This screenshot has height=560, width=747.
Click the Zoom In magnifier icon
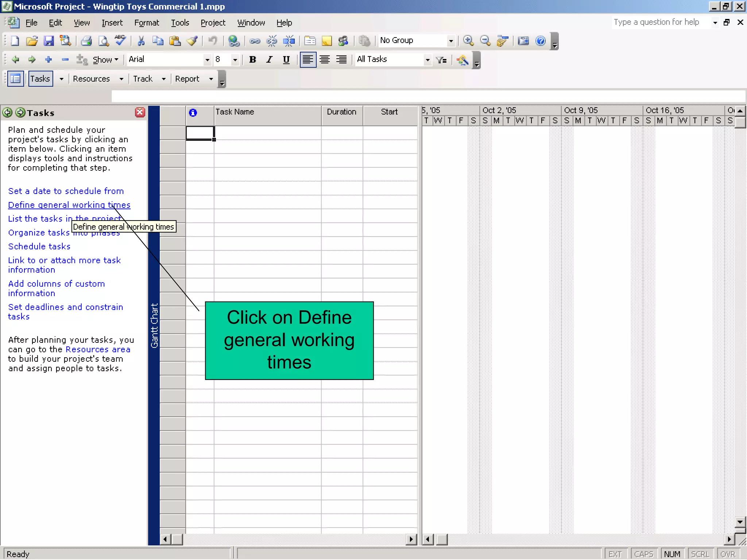tap(468, 41)
